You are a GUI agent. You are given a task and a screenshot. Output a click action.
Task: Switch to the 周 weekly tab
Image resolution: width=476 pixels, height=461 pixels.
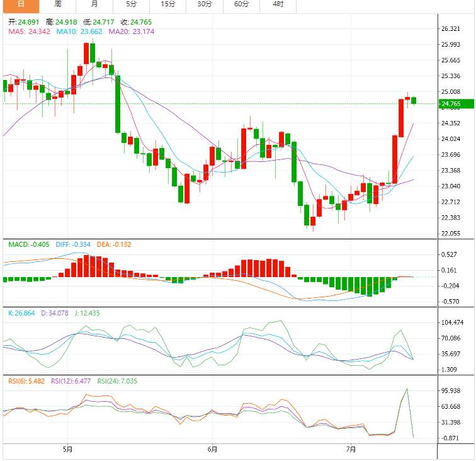[x=58, y=4]
